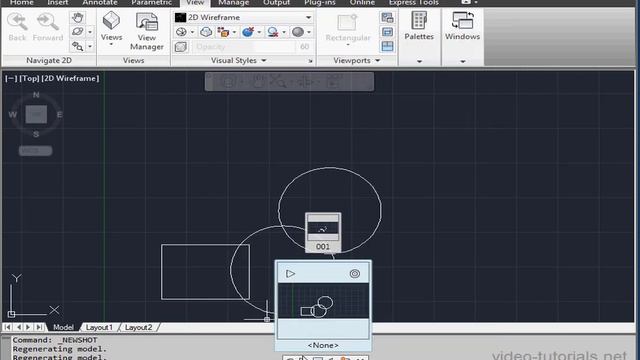Open the Views cube dropdown

pos(111,28)
